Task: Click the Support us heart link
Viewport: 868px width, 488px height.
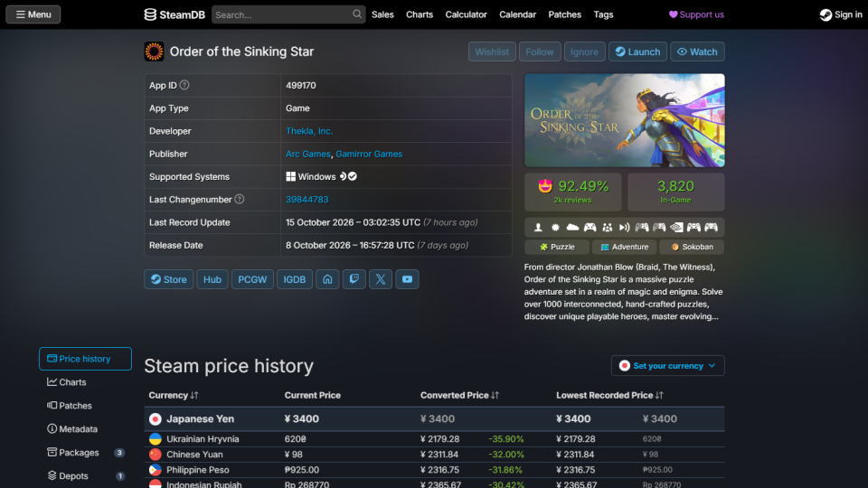Action: coord(696,14)
